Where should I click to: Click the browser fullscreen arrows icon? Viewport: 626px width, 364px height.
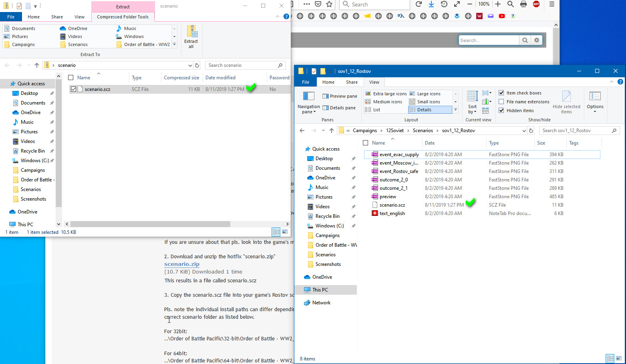coord(457,4)
